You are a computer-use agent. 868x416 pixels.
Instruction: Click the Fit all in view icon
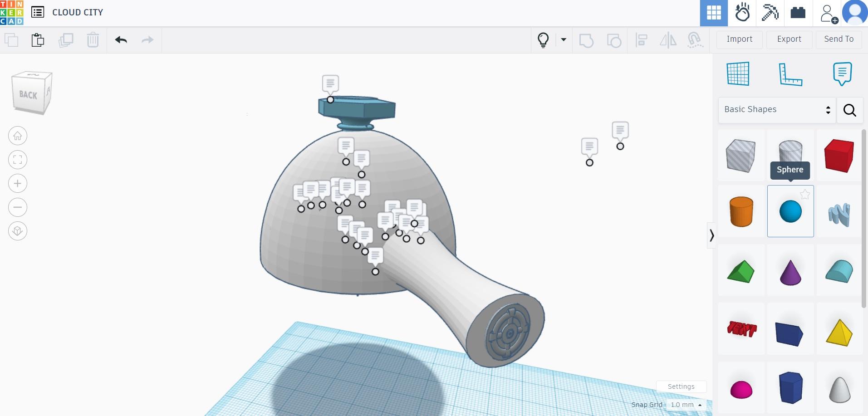point(18,160)
